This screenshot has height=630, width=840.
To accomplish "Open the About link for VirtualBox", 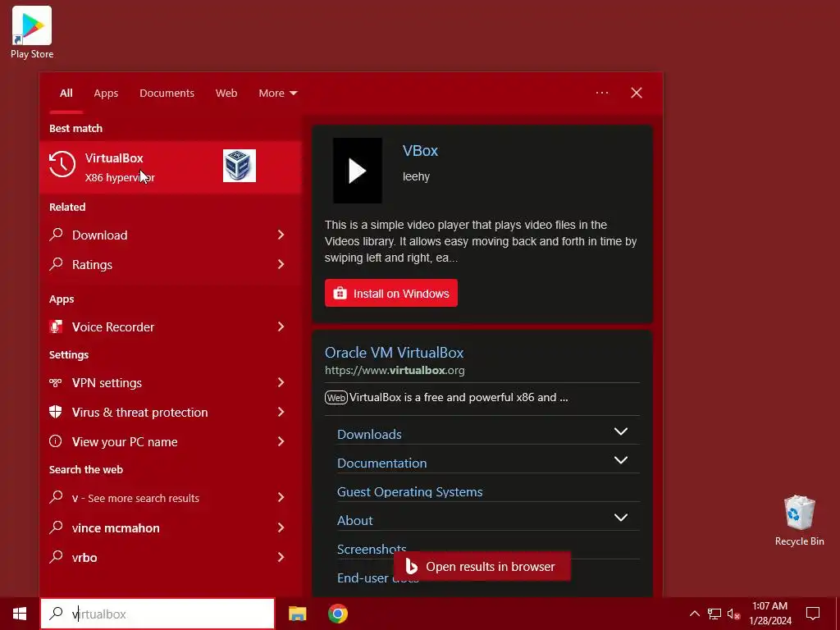I will [x=354, y=520].
